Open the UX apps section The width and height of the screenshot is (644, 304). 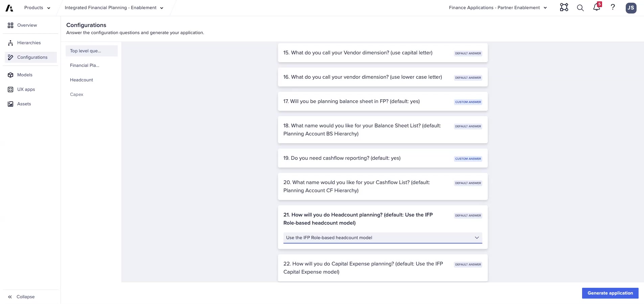[x=26, y=89]
